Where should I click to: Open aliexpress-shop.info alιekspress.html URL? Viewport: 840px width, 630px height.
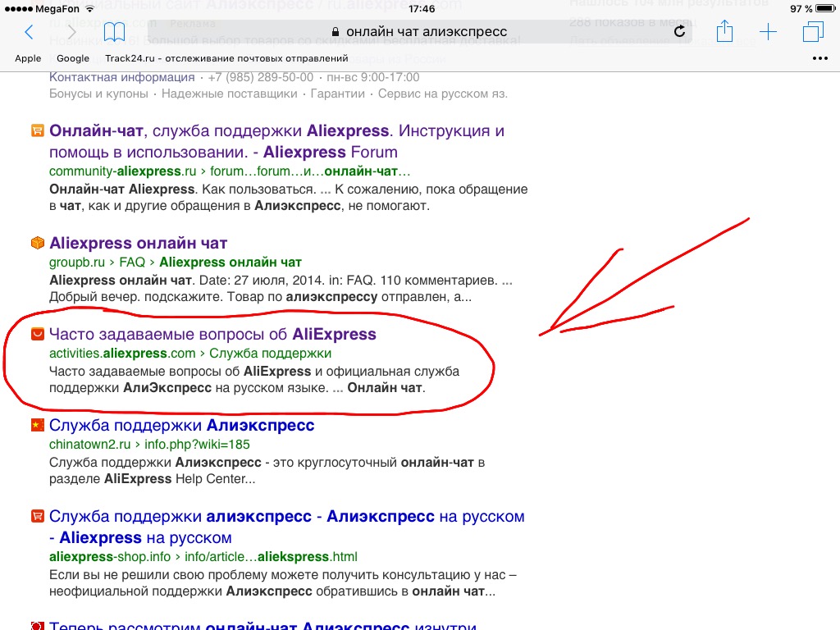coord(203,557)
